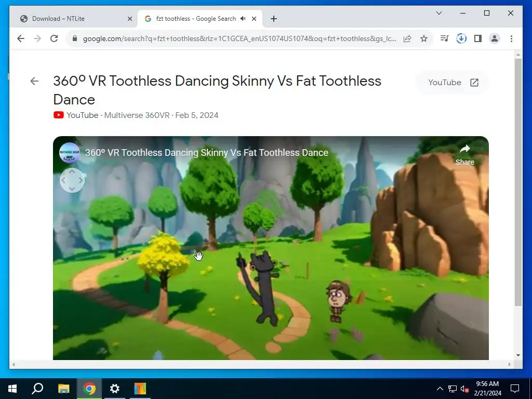This screenshot has width=532, height=399.
Task: Share this page using the address bar share icon
Action: click(x=407, y=38)
